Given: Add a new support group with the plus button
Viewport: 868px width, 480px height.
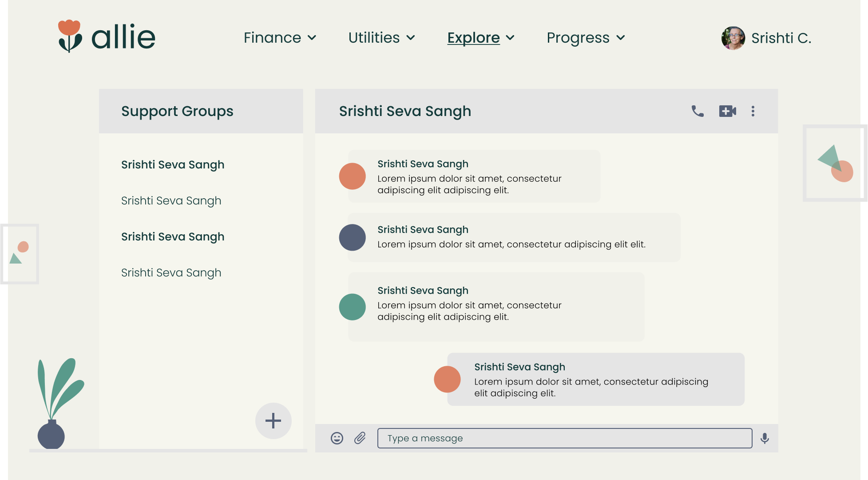Looking at the screenshot, I should 273,420.
